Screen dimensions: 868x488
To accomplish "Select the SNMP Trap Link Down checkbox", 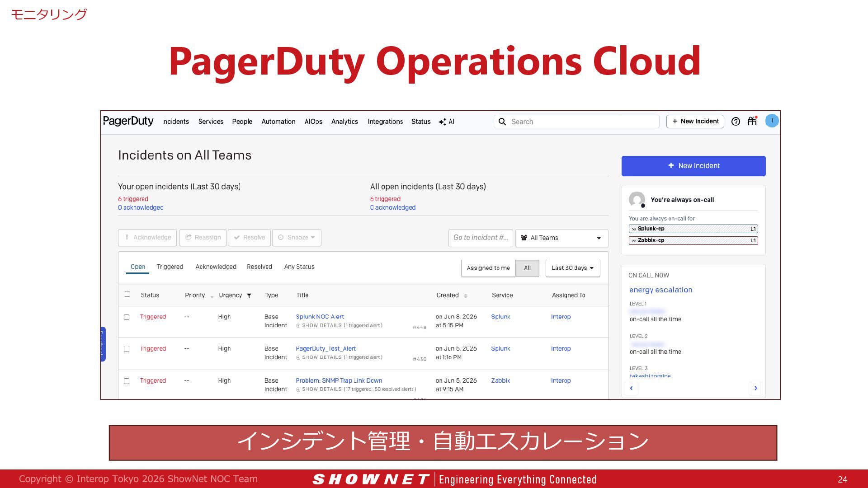I will [x=127, y=381].
